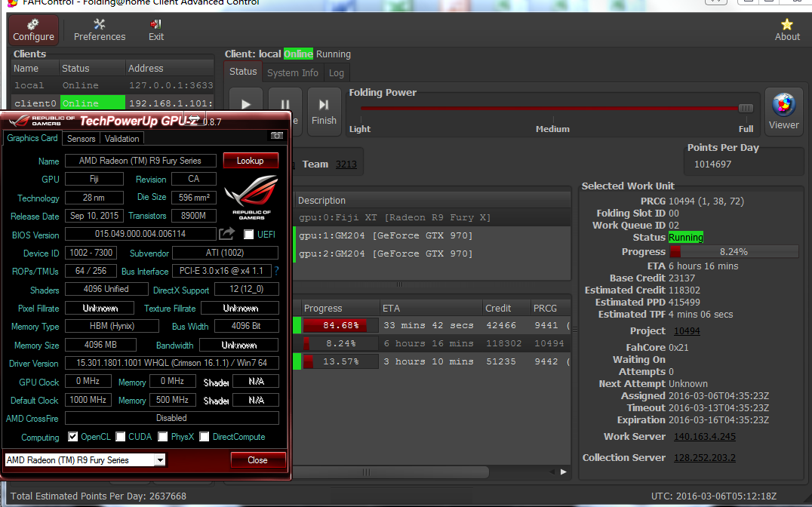Toggle the OpenCL checkbox
The image size is (812, 507).
(73, 437)
